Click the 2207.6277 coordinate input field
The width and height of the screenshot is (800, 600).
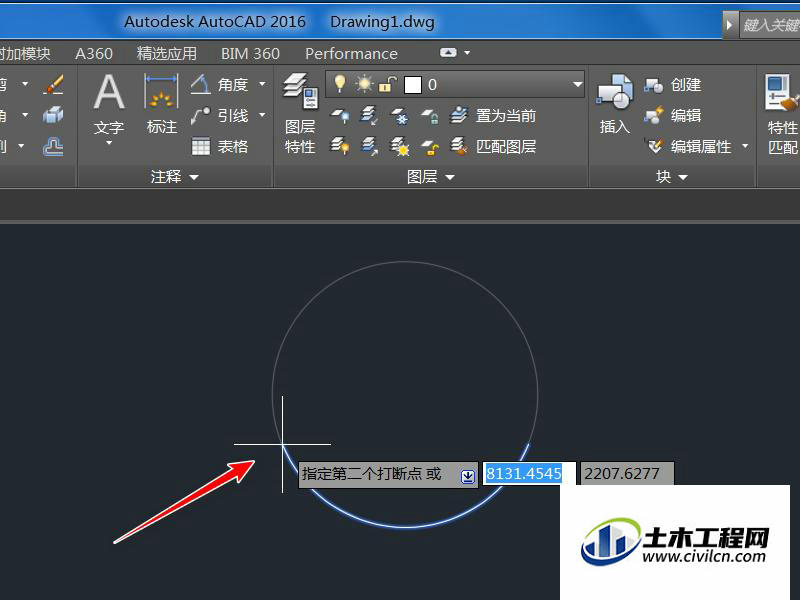[x=627, y=473]
